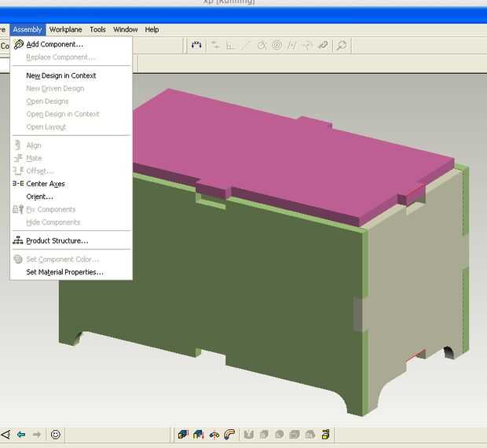The image size is (487, 448).
Task: Click the New Driven Design entry
Action: [x=71, y=89]
